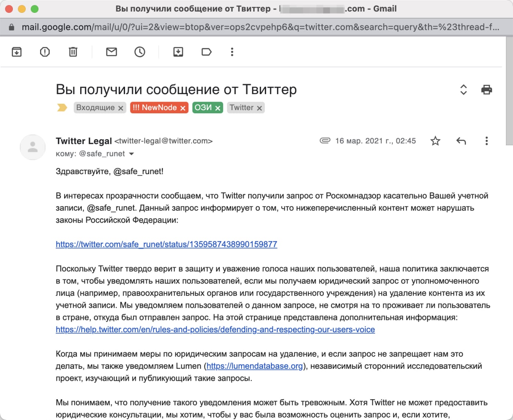Delete the email using the trash icon
Image resolution: width=513 pixels, height=420 pixels.
coord(73,52)
